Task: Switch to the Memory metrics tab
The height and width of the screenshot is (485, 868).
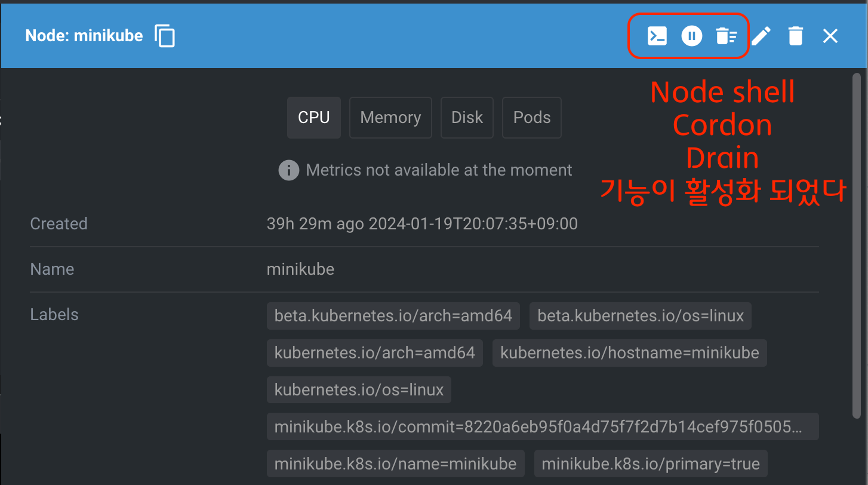Action: click(x=390, y=118)
